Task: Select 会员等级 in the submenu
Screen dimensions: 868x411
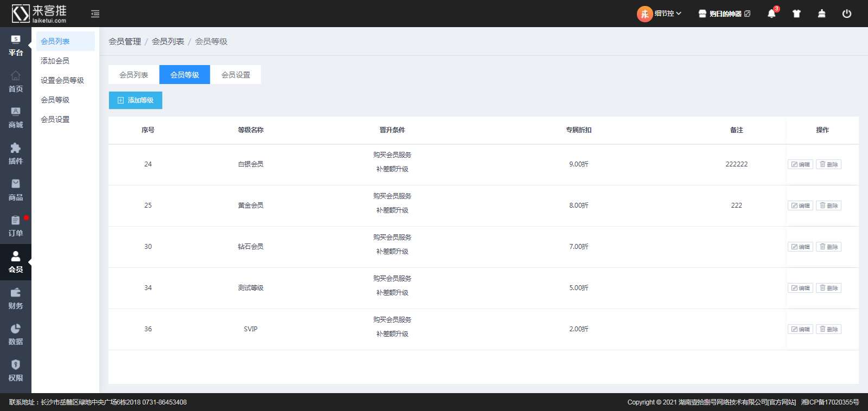Action: pos(65,100)
